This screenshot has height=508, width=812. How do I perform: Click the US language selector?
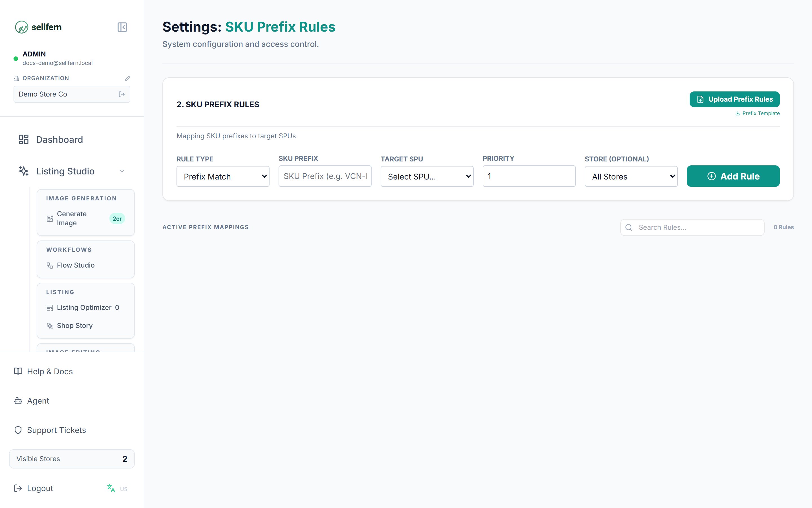click(x=123, y=489)
